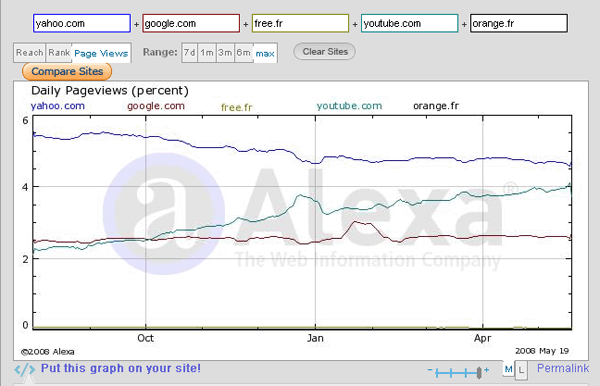The height and width of the screenshot is (386, 600).
Task: Click the Jan axis label
Action: pyautogui.click(x=315, y=338)
